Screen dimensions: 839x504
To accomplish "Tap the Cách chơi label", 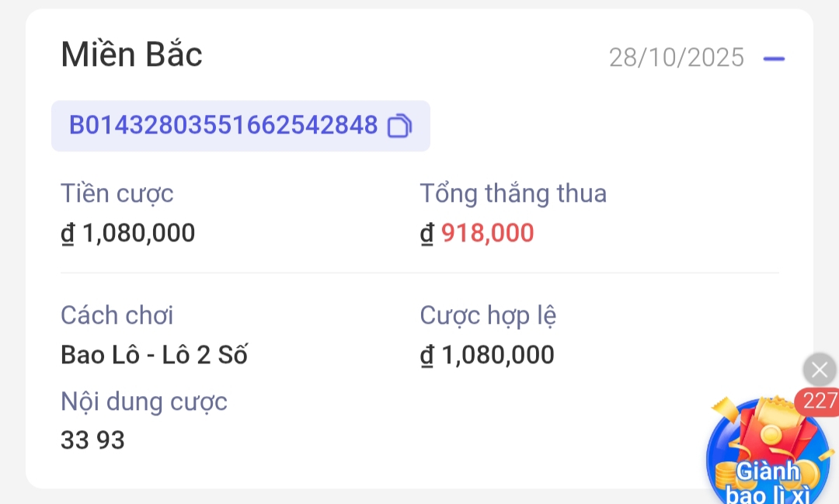I will (x=117, y=315).
